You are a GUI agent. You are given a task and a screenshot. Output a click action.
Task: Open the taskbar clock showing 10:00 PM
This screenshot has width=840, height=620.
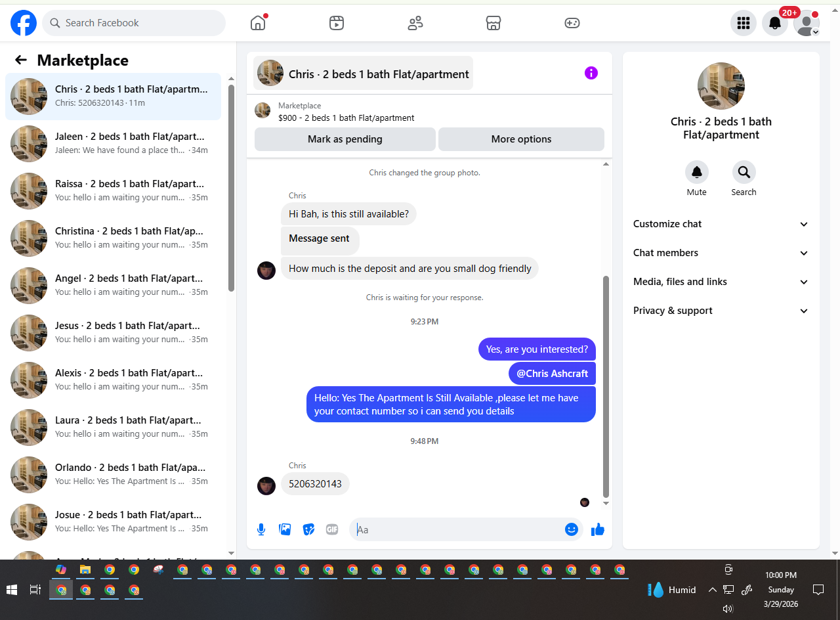[x=781, y=589]
